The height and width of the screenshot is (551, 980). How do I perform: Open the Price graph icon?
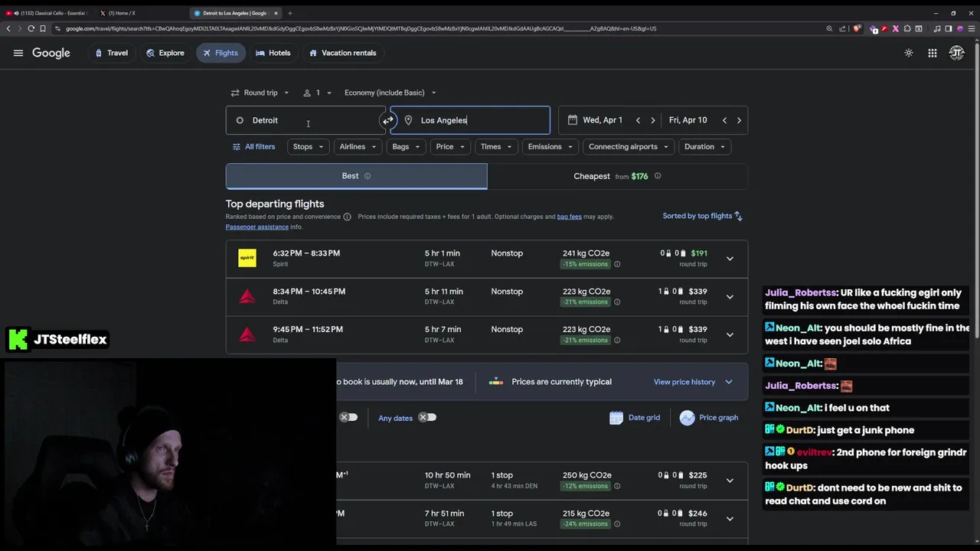(687, 418)
